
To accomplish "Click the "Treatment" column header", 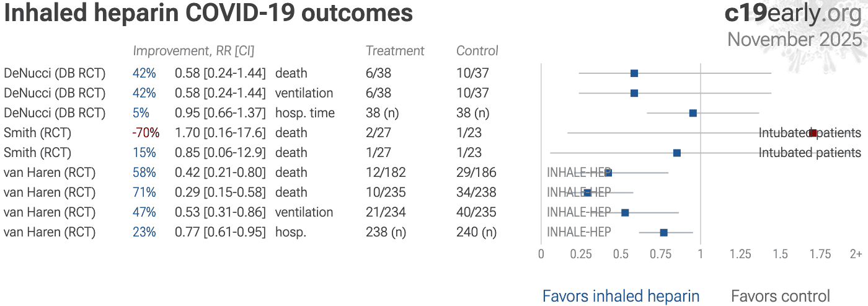I will tap(395, 51).
